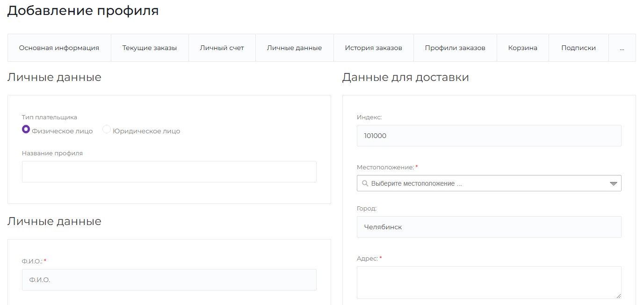This screenshot has width=644, height=305.
Task: Open the Текущие заказы tab
Action: (149, 47)
